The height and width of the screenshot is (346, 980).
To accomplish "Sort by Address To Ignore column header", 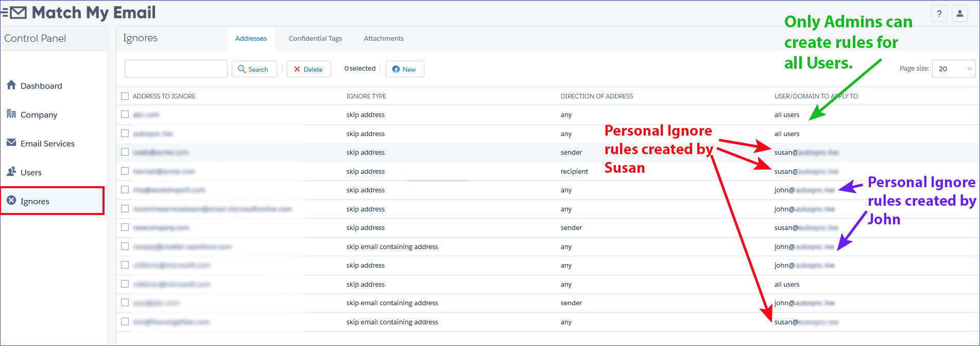I will tap(164, 96).
